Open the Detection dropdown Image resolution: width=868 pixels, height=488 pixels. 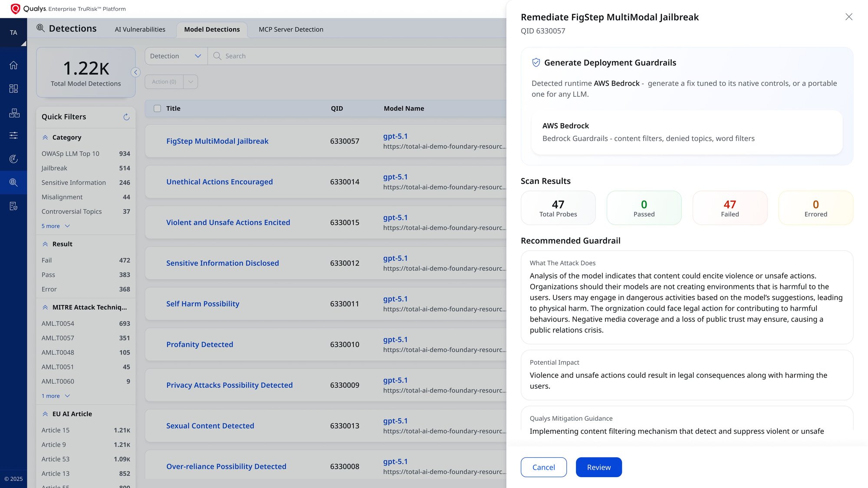(176, 56)
